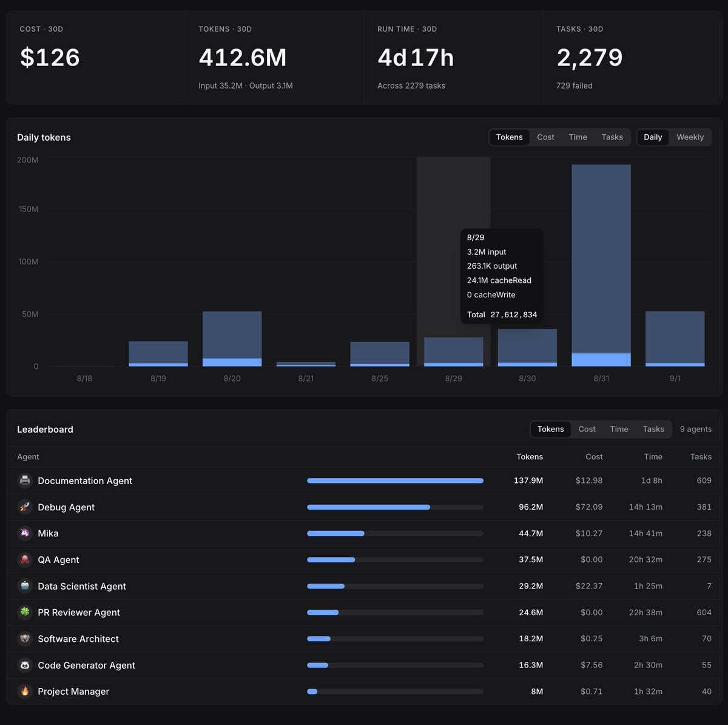Click the 8/25 bar in chart

(x=380, y=354)
